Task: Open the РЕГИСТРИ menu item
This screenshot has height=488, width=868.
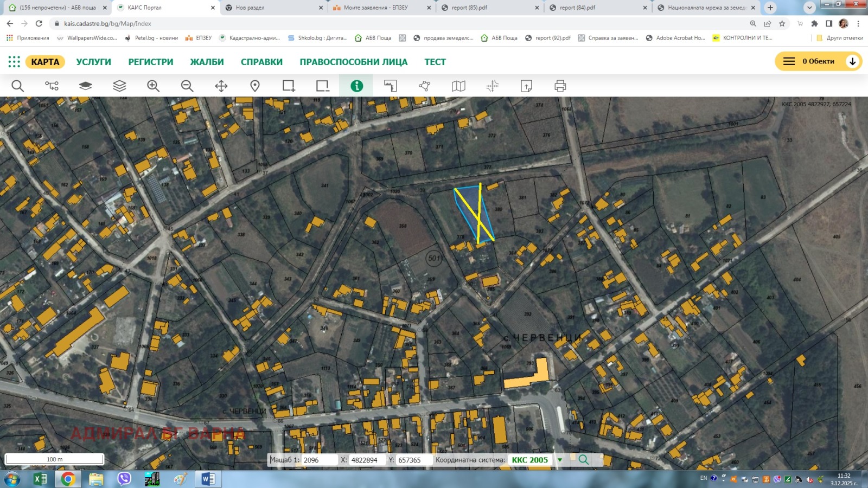Action: pyautogui.click(x=150, y=61)
